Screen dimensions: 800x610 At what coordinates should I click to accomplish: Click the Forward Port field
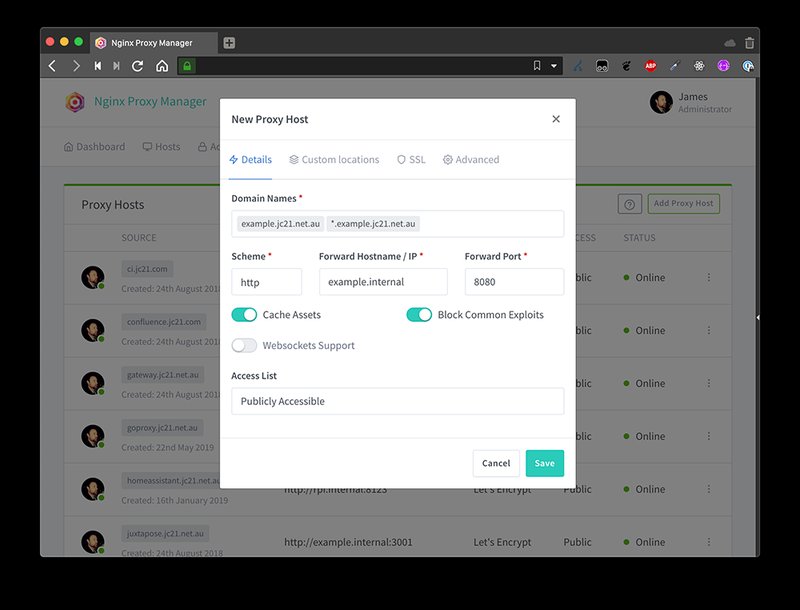[x=514, y=283]
